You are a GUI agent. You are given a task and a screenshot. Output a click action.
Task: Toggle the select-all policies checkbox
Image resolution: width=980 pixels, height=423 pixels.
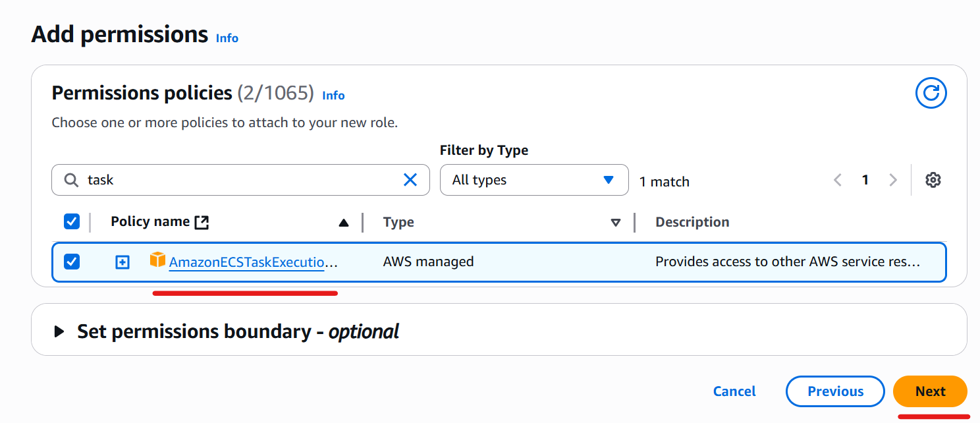71,222
